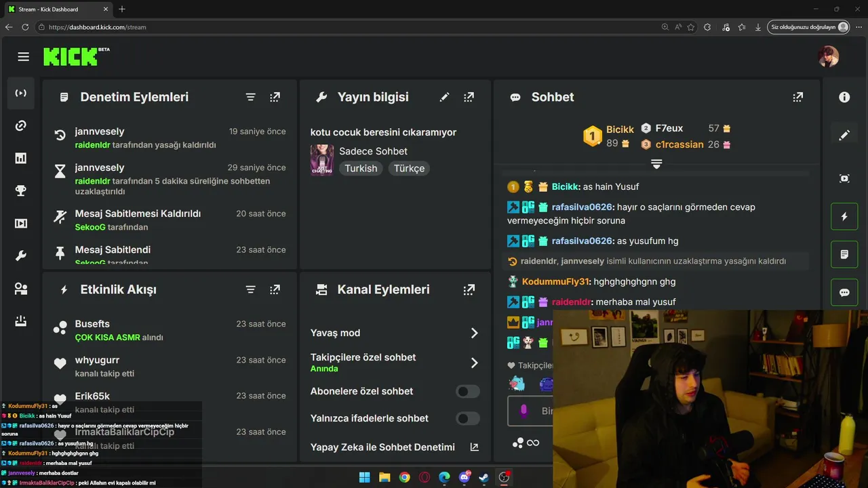Viewport: 868px width, 488px height.
Task: Focus the chat message input field
Action: click(x=530, y=411)
